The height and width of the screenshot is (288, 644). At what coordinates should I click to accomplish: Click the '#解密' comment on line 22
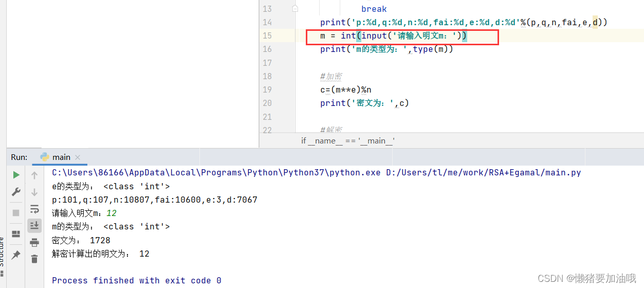331,130
